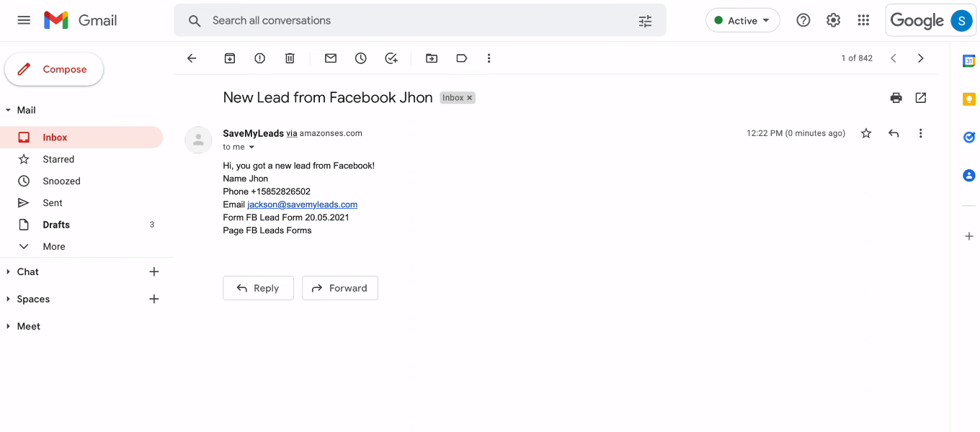Go to the newer conversation arrow
The height and width of the screenshot is (432, 980).
[x=894, y=58]
